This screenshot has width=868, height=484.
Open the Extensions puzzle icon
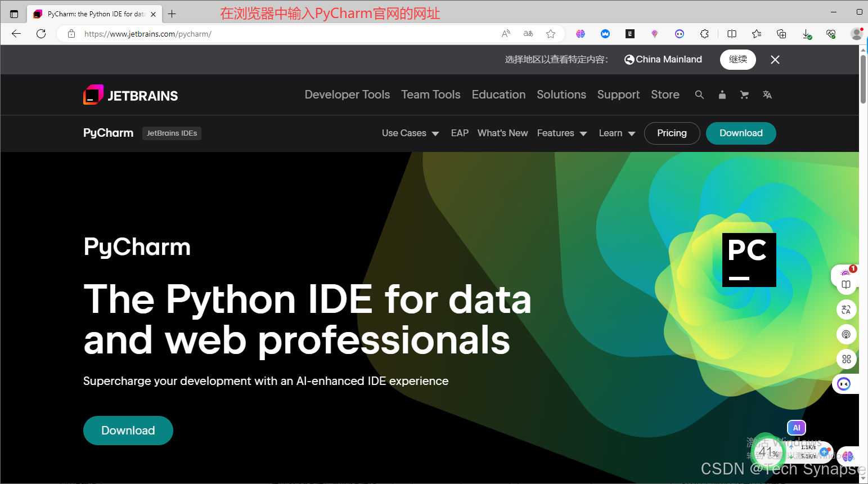point(704,34)
